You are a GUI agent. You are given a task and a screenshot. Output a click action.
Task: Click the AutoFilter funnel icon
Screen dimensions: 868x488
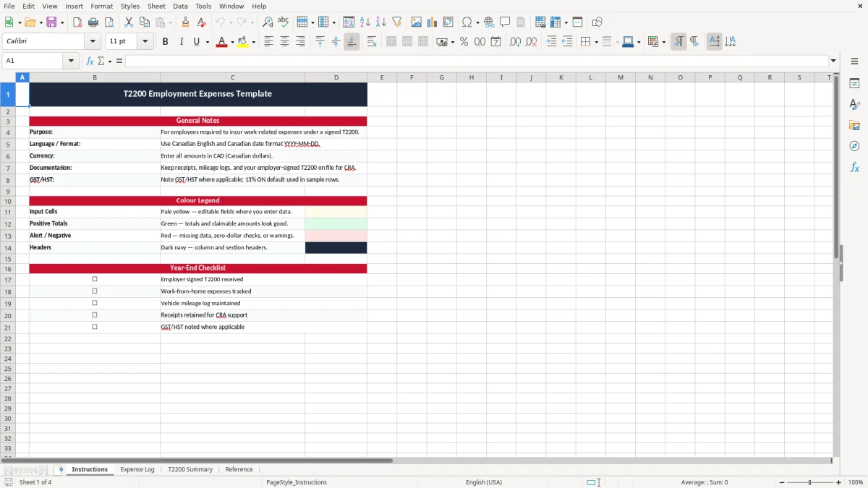396,22
